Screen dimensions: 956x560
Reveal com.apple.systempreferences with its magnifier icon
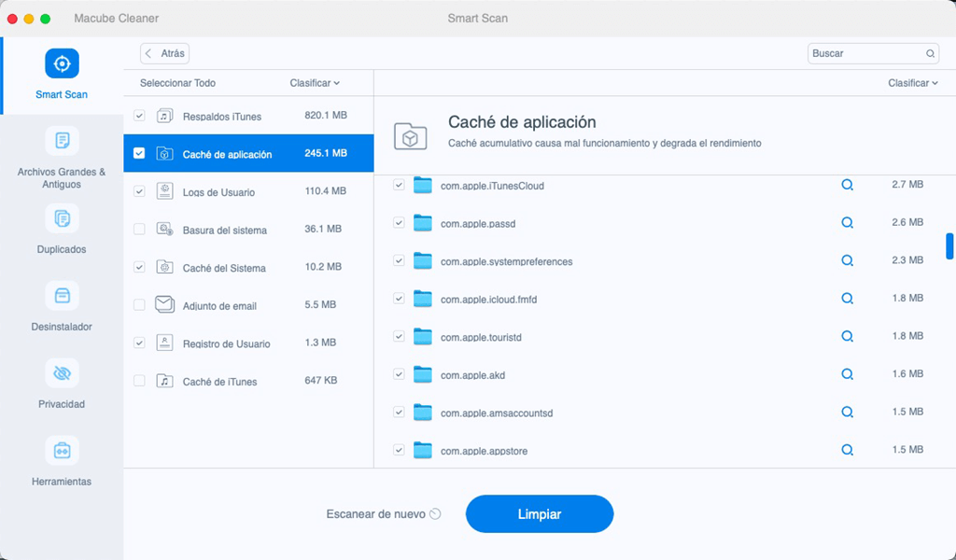pyautogui.click(x=847, y=260)
